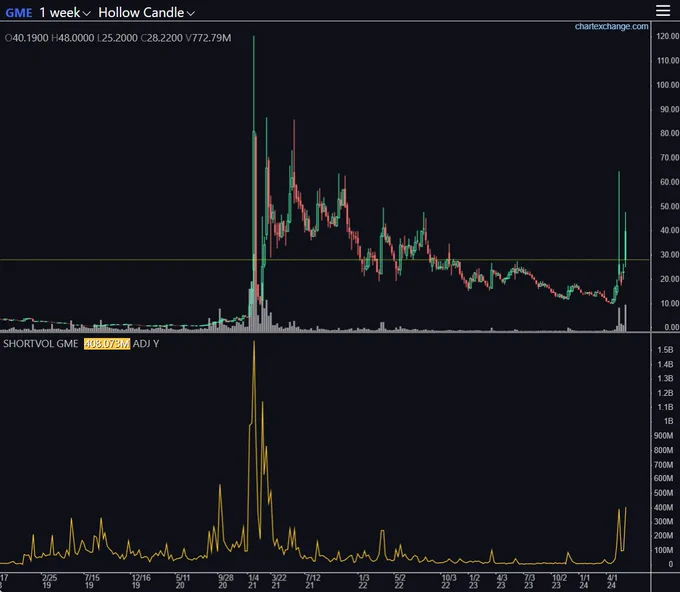The height and width of the screenshot is (592, 680).
Task: Open the chartexchange.com link
Action: [611, 26]
